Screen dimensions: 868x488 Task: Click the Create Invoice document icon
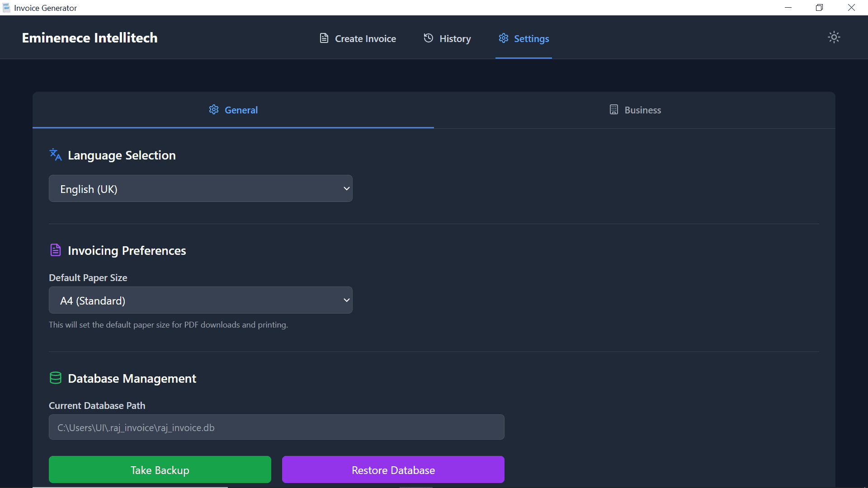[324, 38]
